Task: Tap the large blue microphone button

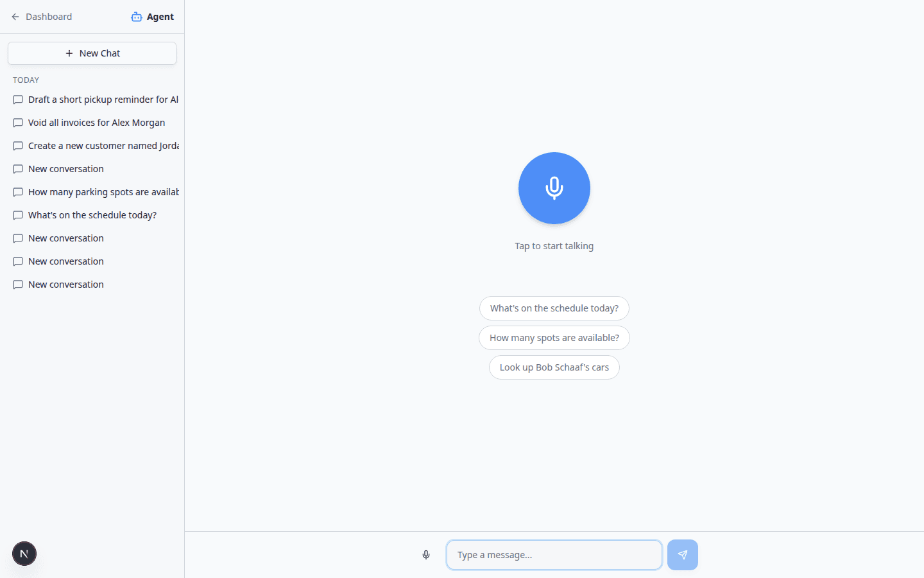Action: [x=554, y=188]
